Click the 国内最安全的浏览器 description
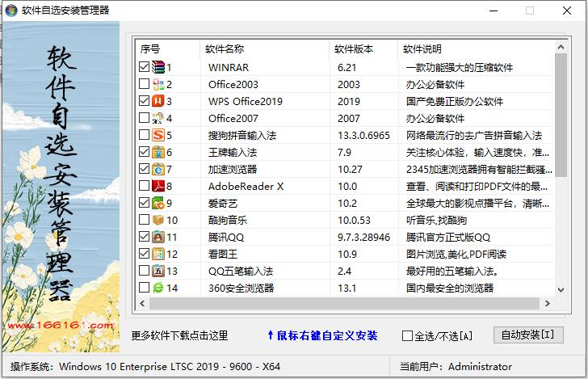588x379 pixels. click(x=450, y=288)
